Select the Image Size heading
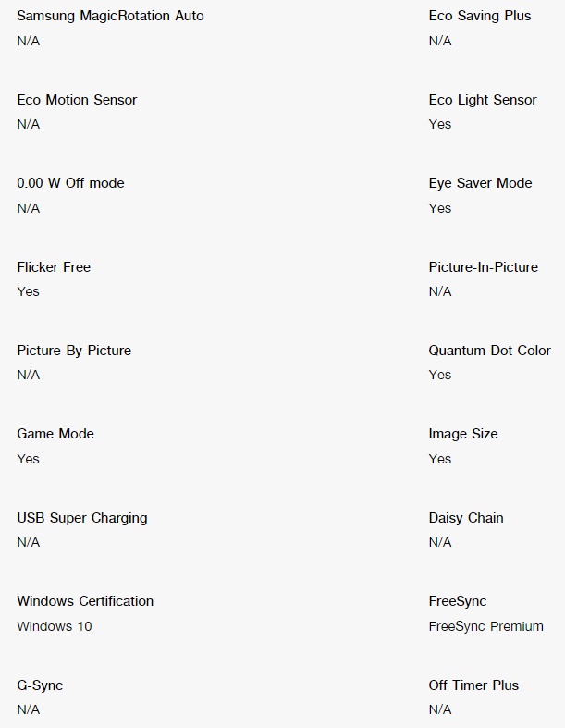Image resolution: width=565 pixels, height=728 pixels. click(463, 434)
